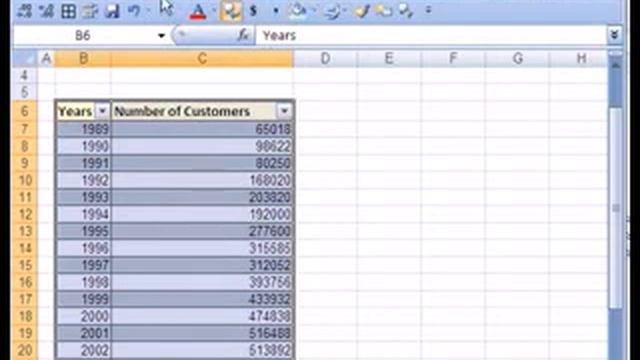Select the cell with value 65018

(x=202, y=129)
